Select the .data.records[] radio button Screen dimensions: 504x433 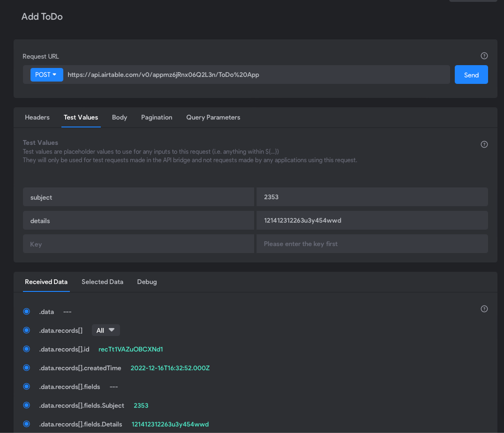click(x=27, y=330)
